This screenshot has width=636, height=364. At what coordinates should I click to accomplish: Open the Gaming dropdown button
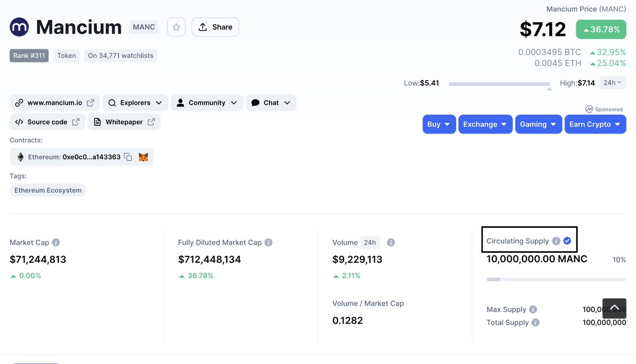pos(538,124)
